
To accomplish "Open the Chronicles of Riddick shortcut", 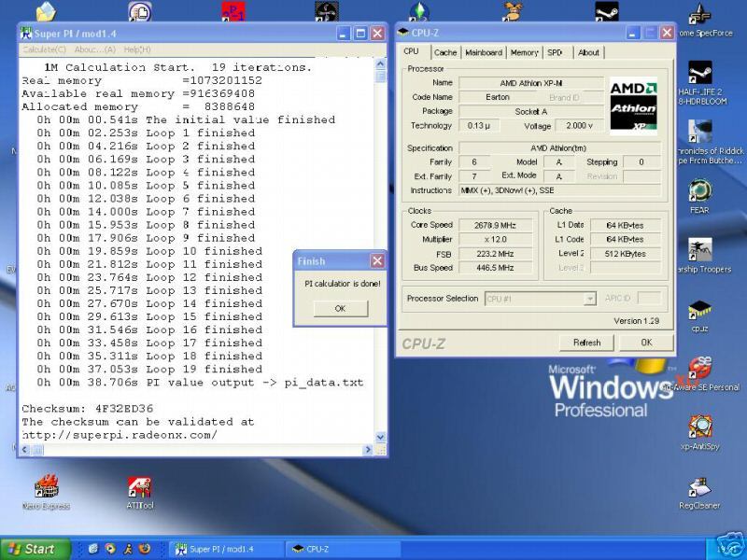I will (709, 142).
